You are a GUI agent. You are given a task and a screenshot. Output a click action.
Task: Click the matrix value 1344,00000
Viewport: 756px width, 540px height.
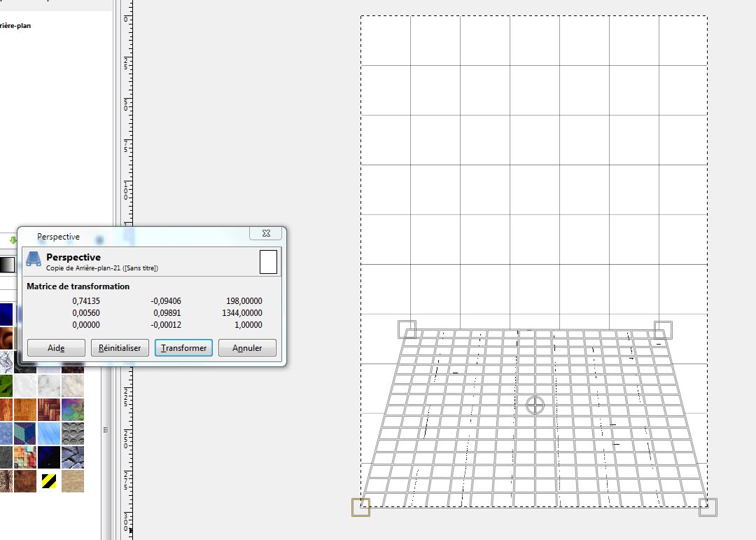tap(242, 312)
